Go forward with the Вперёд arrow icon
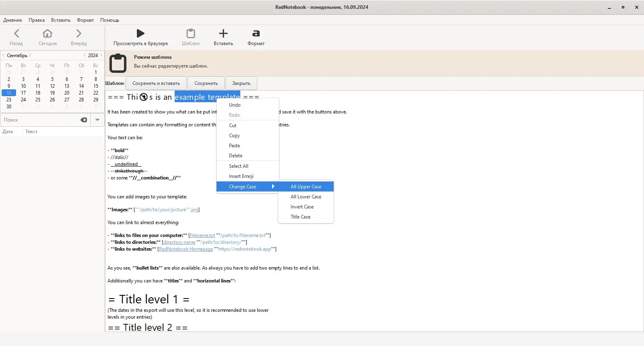 [x=78, y=33]
